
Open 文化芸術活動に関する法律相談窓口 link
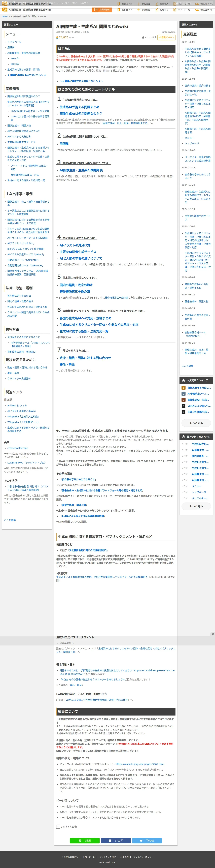coord(88,550)
